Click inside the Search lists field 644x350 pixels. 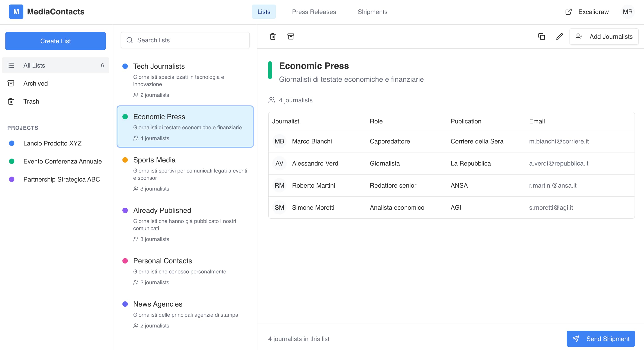pyautogui.click(x=185, y=40)
